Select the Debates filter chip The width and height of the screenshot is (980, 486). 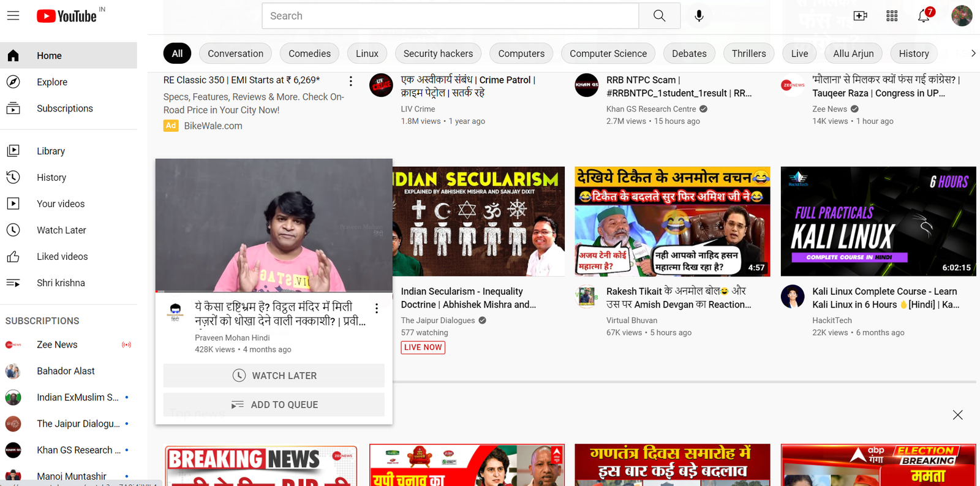coord(689,53)
